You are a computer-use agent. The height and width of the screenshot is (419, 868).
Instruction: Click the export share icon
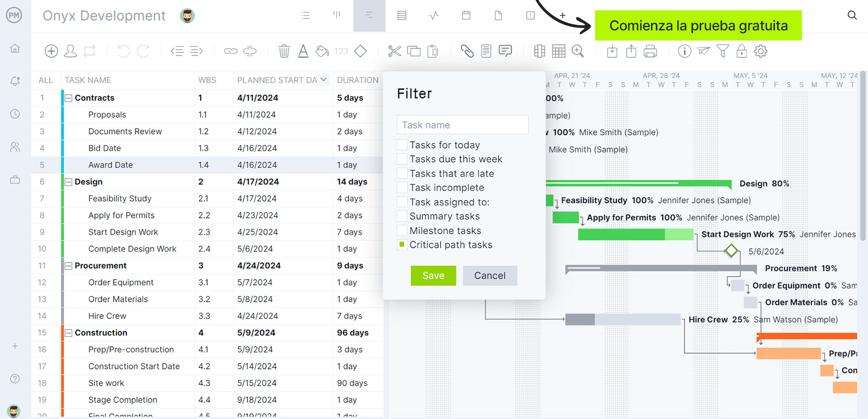pos(631,51)
